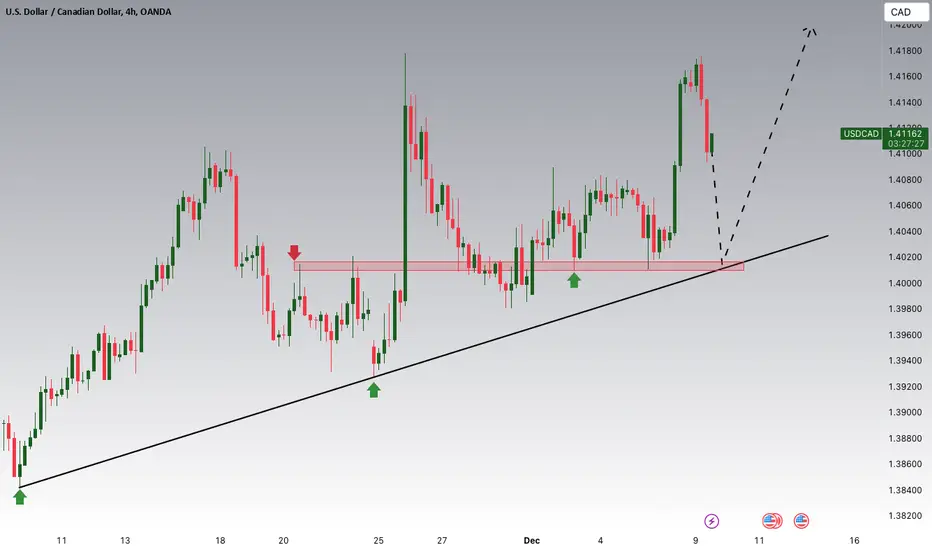The width and height of the screenshot is (932, 550).
Task: Click the 1.40600 price level
Action: pos(905,205)
